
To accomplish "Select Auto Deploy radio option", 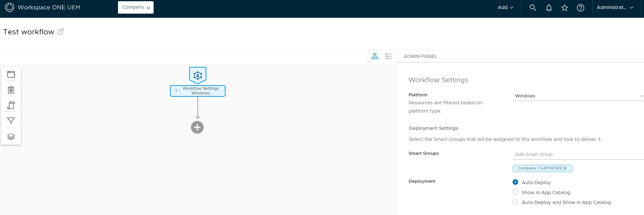I will point(515,182).
